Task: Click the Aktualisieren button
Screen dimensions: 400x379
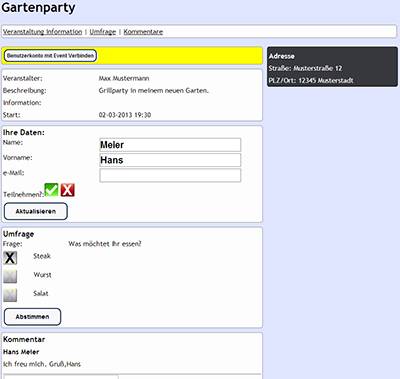Action: tap(36, 211)
